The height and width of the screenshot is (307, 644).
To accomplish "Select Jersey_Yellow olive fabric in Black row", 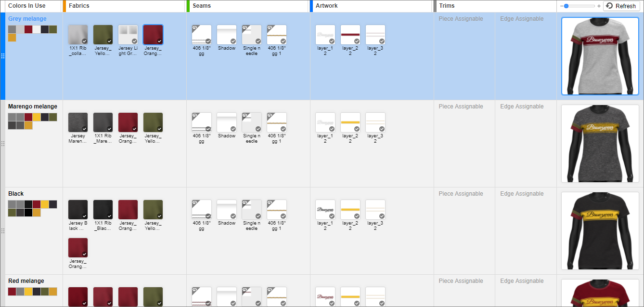I will coord(153,210).
